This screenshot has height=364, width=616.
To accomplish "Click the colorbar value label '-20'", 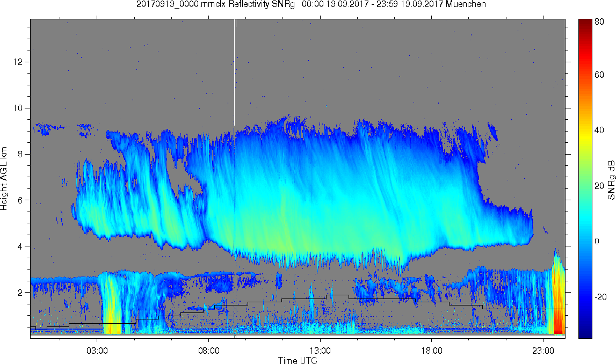I will 600,297.
